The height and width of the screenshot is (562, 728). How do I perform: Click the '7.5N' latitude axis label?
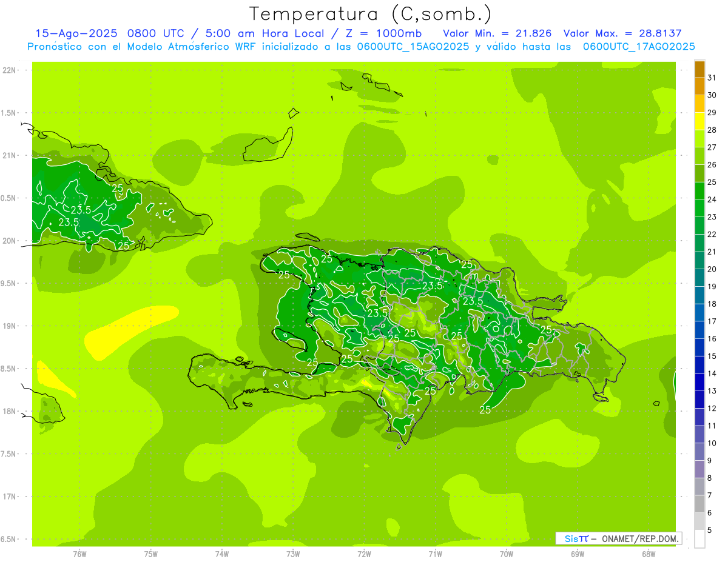click(x=8, y=454)
